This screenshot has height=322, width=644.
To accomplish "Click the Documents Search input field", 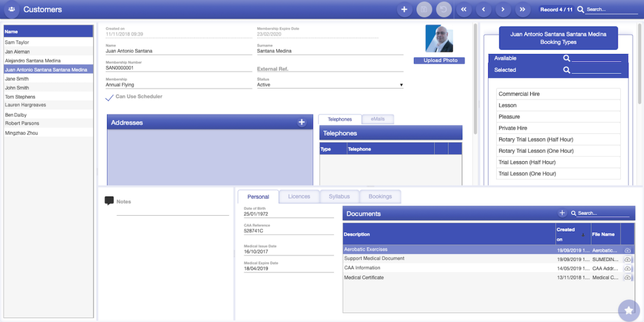I will (x=603, y=213).
